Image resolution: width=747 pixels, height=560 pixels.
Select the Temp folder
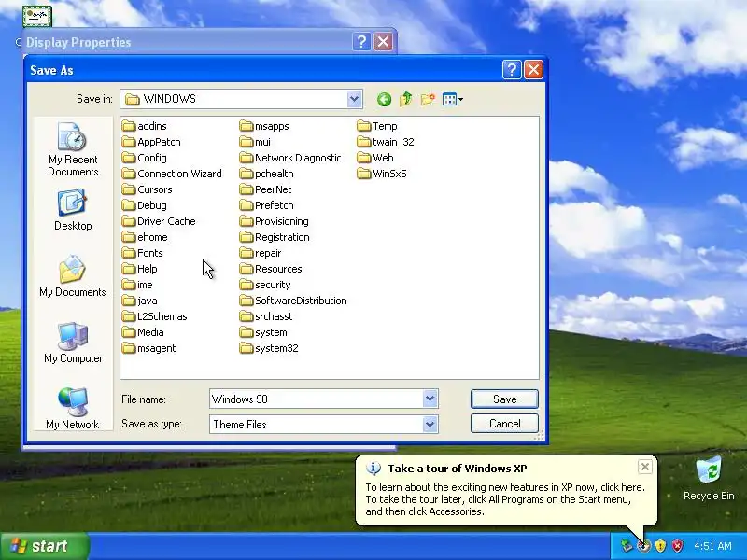[377, 126]
